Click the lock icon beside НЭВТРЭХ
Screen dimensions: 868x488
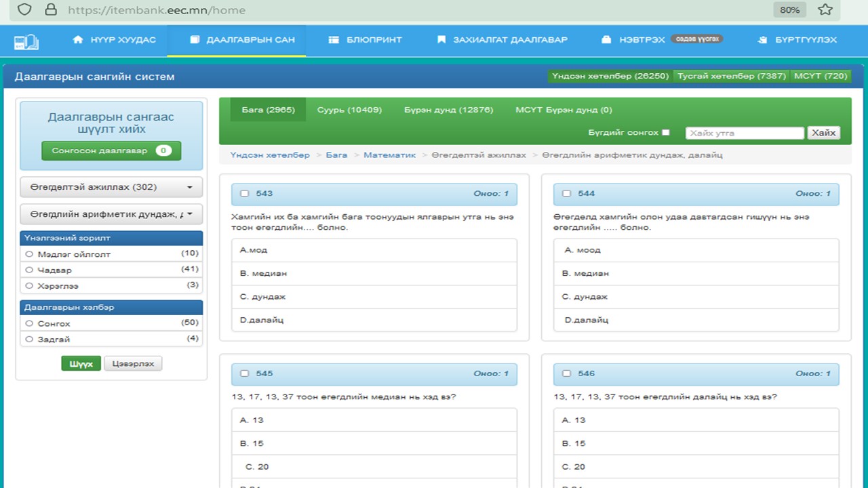pyautogui.click(x=606, y=40)
